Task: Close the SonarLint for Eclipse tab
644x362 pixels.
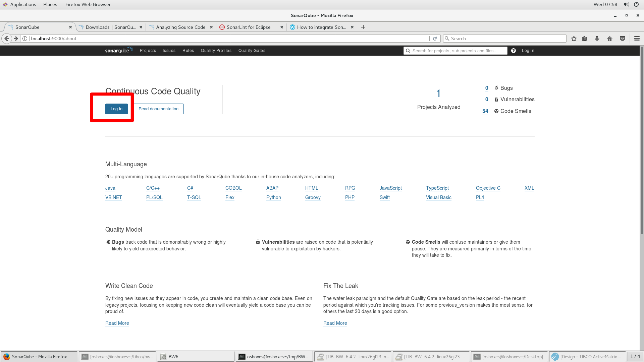Action: coord(282,27)
